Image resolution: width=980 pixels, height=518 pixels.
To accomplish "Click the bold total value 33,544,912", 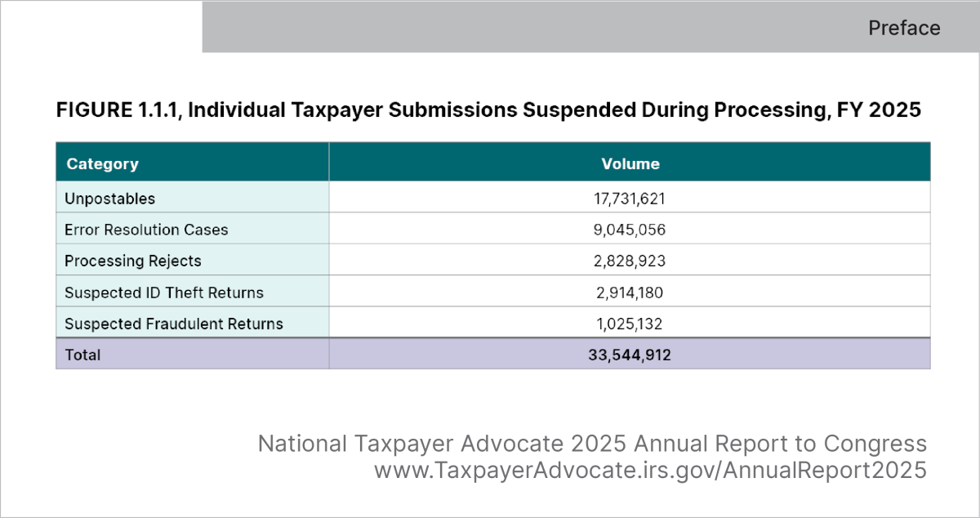I will tap(630, 355).
